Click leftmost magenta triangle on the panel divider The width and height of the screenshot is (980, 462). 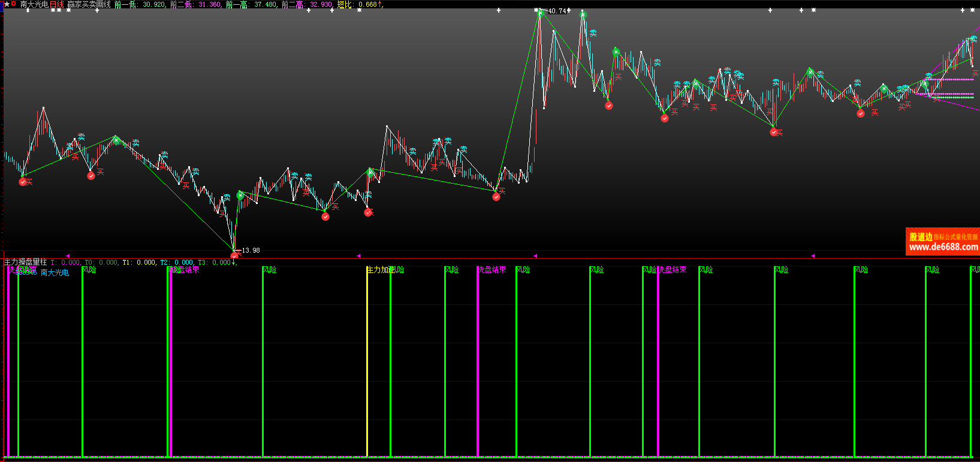click(68, 256)
